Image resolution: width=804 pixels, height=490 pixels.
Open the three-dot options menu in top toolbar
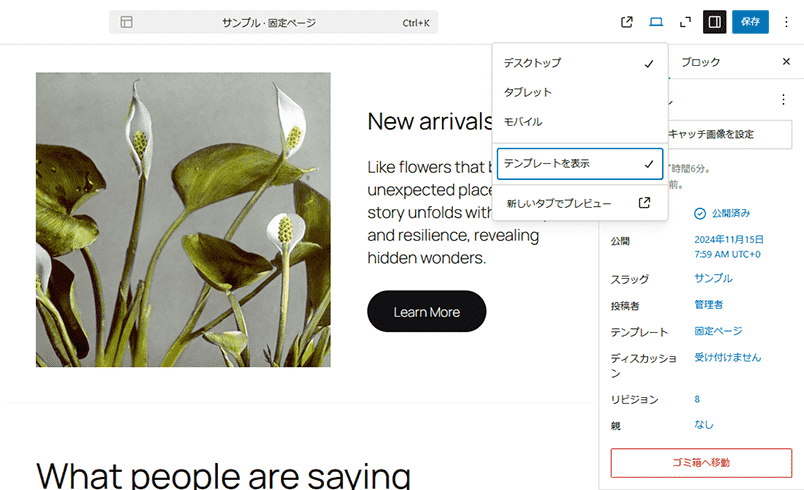(786, 22)
